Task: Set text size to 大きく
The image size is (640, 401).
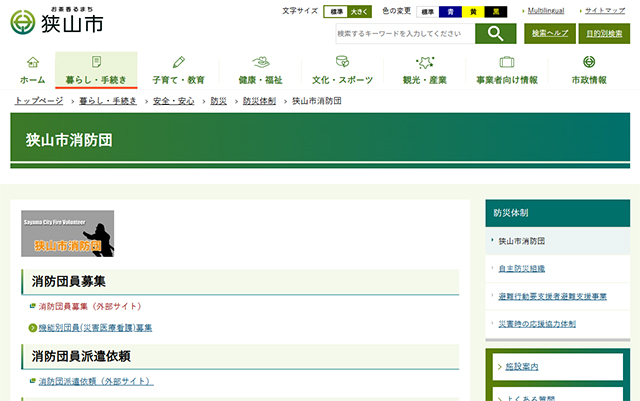Action: (x=358, y=11)
